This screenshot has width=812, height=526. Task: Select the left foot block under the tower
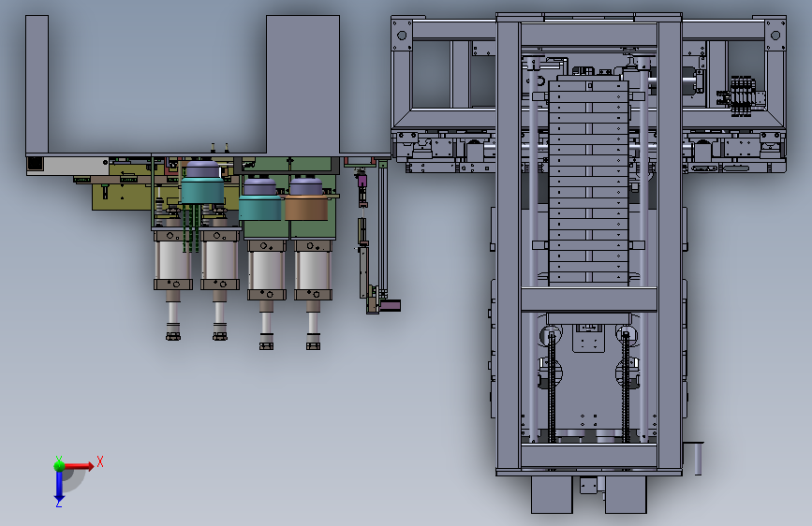point(552,494)
